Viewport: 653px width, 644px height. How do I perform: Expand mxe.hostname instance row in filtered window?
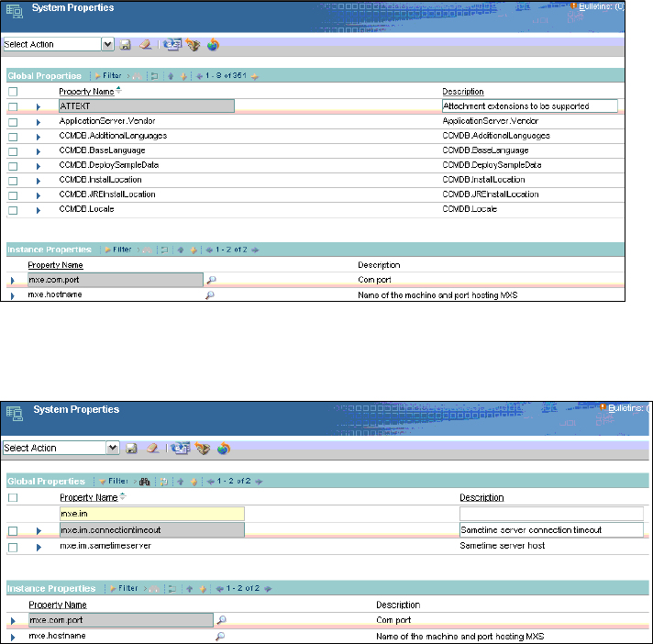click(13, 638)
